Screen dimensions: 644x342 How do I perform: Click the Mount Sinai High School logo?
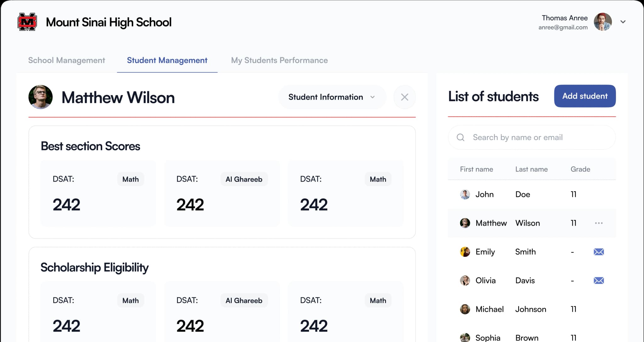(27, 22)
